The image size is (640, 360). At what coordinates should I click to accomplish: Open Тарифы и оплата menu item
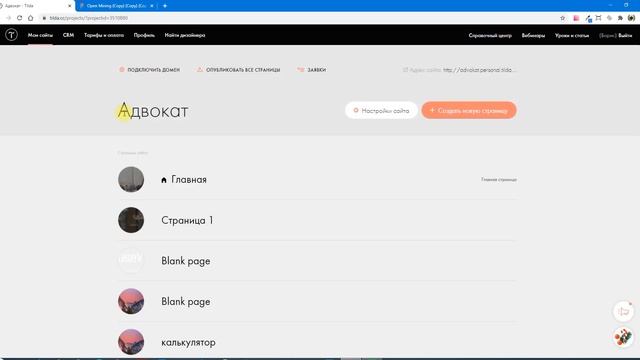point(104,36)
